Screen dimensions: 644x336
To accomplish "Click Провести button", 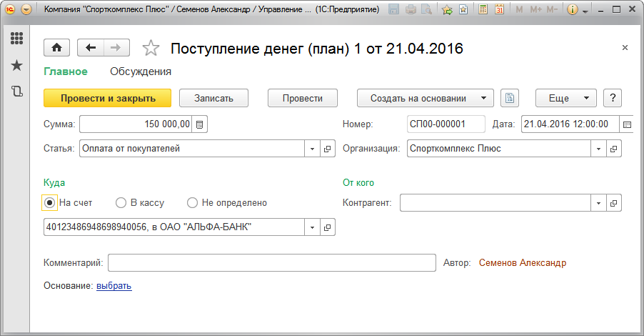I will 303,98.
